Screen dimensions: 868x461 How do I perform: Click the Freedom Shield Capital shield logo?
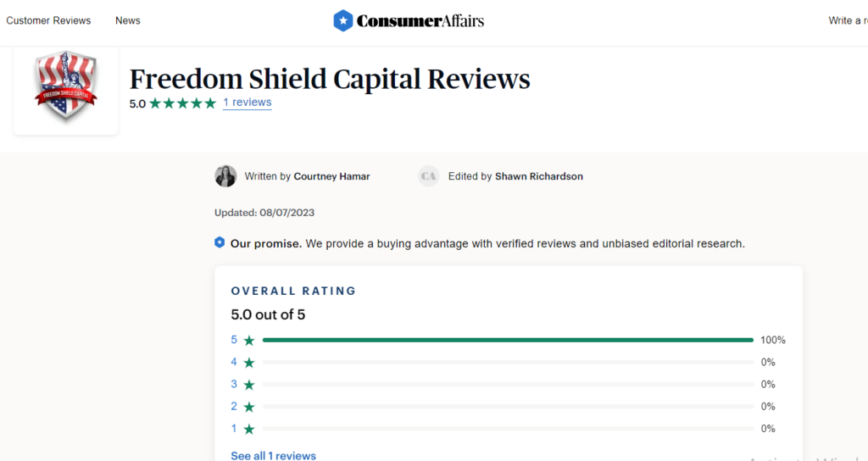(66, 85)
